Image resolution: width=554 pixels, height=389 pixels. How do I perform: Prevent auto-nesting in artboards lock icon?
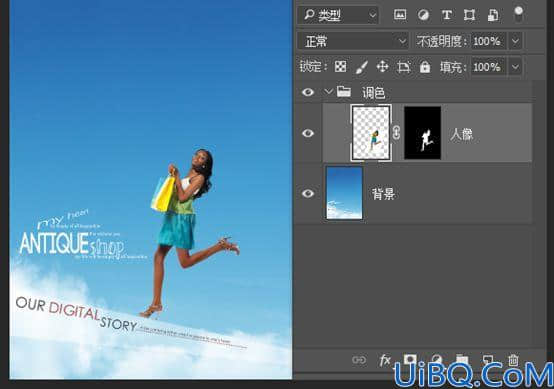[403, 66]
